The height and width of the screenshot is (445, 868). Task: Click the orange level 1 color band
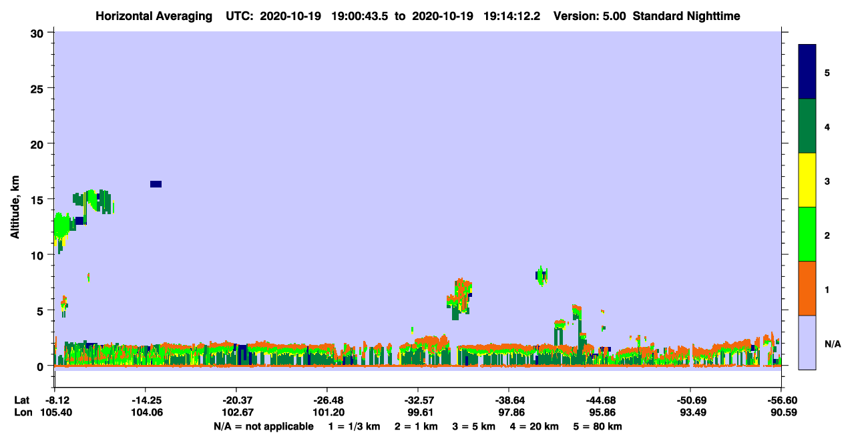tap(807, 288)
